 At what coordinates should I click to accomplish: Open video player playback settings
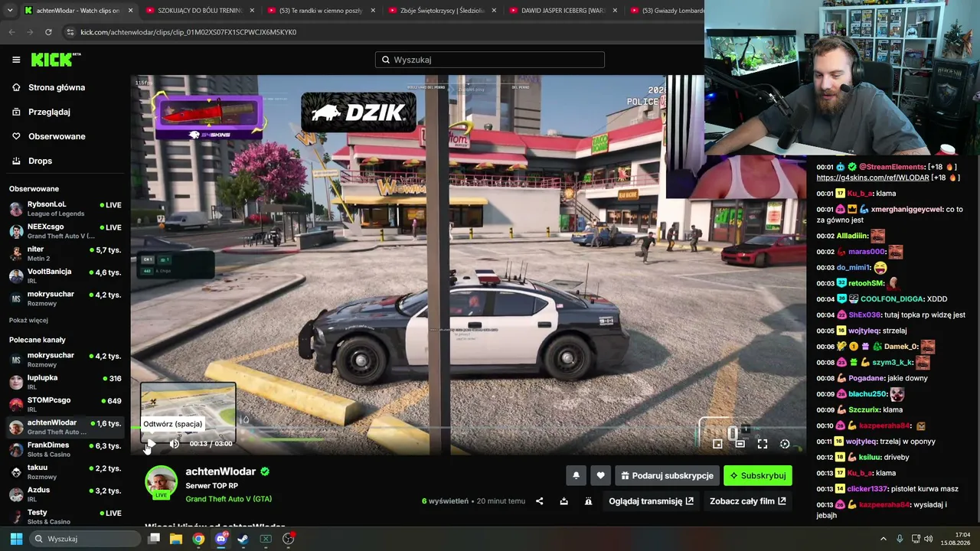click(785, 444)
